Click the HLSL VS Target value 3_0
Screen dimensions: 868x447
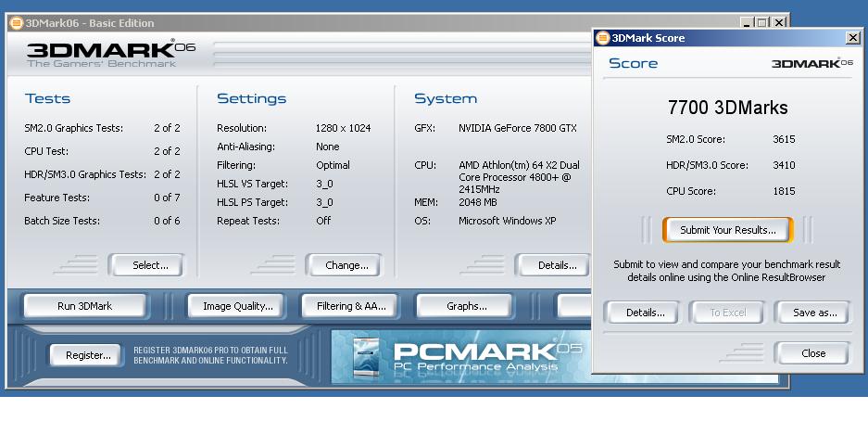pos(324,184)
